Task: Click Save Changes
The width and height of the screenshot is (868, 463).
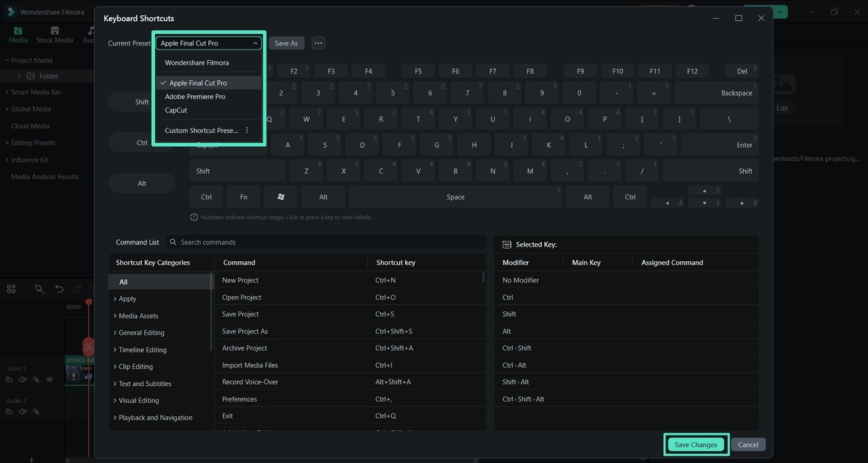Action: [696, 444]
